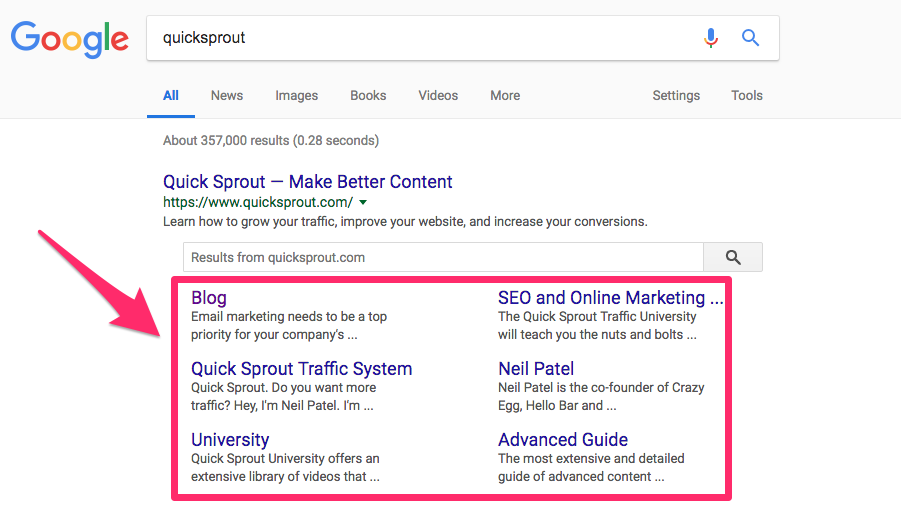Click the 'Learn how to grow your traffic' snippet

[x=405, y=222]
